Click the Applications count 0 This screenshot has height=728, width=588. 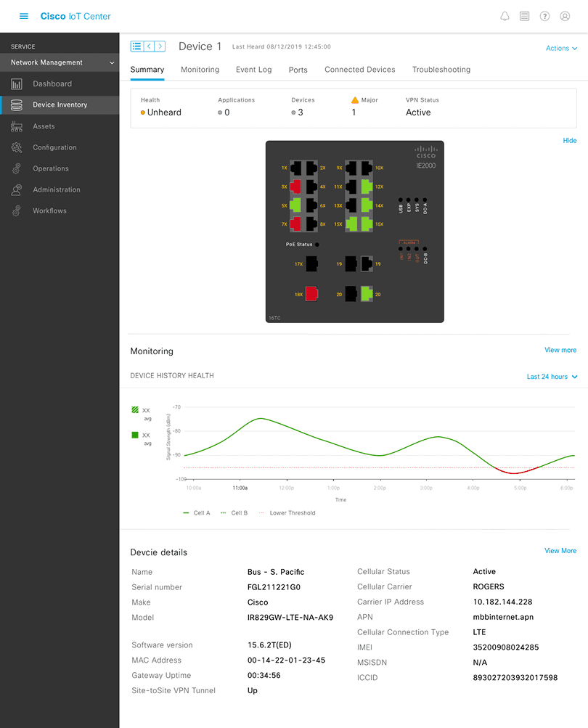coord(224,113)
